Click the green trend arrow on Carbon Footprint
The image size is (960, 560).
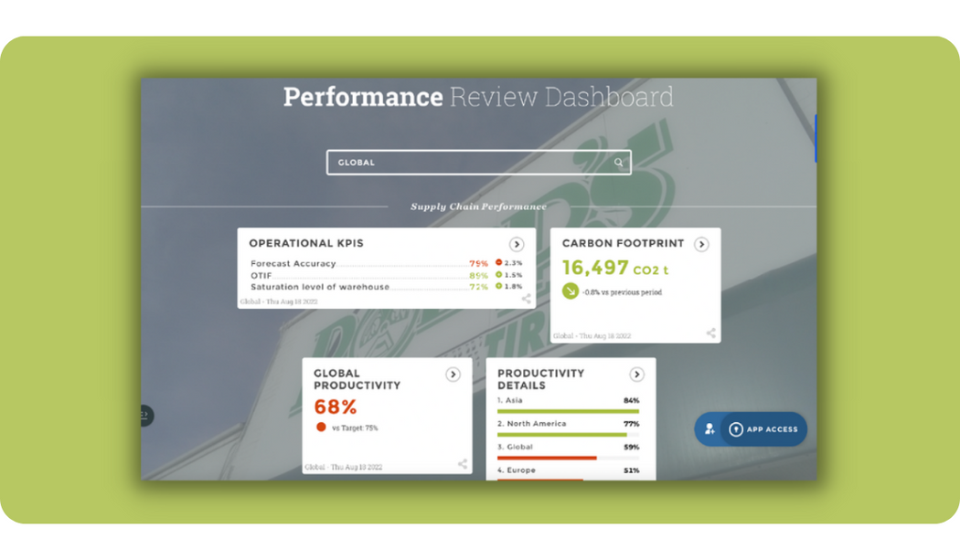(x=571, y=291)
